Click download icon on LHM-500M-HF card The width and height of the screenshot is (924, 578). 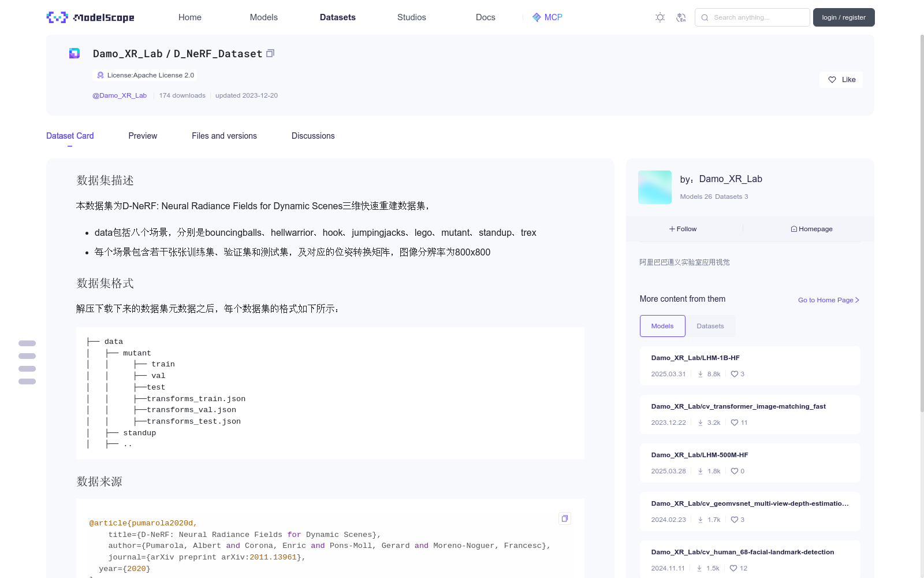[x=701, y=471]
